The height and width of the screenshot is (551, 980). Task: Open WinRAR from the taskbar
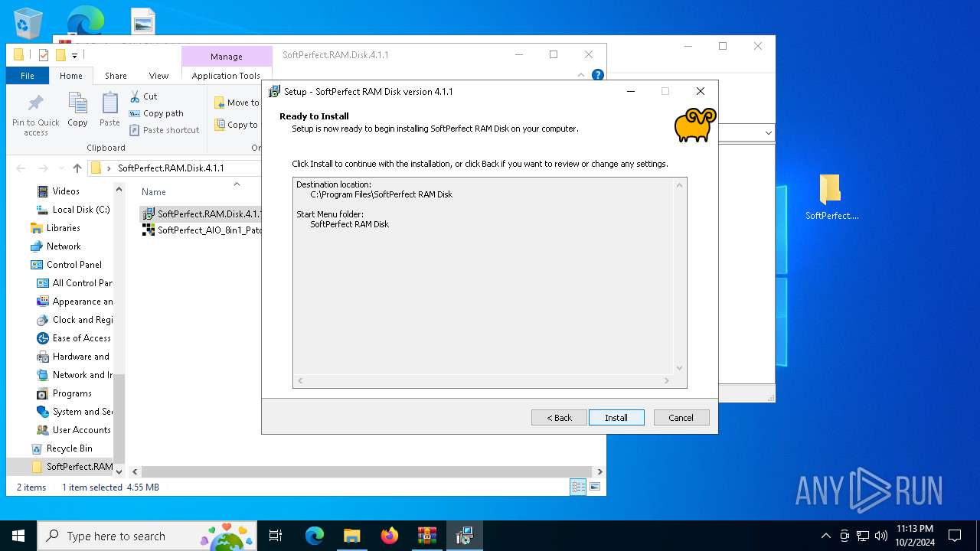426,536
